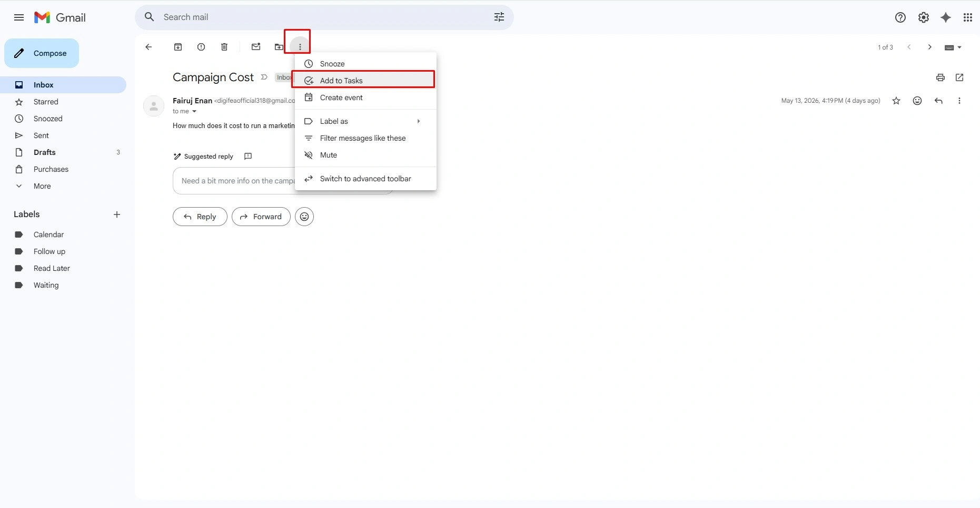Choose Add to Tasks
980x508 pixels.
365,81
